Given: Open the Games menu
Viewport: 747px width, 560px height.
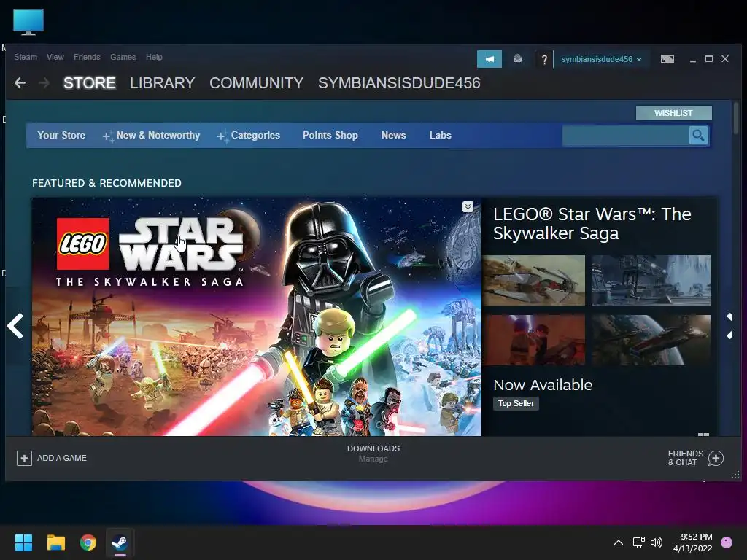Looking at the screenshot, I should 123,57.
